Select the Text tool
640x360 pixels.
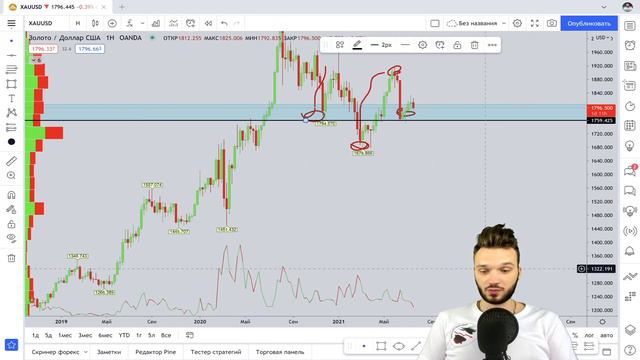tap(11, 98)
